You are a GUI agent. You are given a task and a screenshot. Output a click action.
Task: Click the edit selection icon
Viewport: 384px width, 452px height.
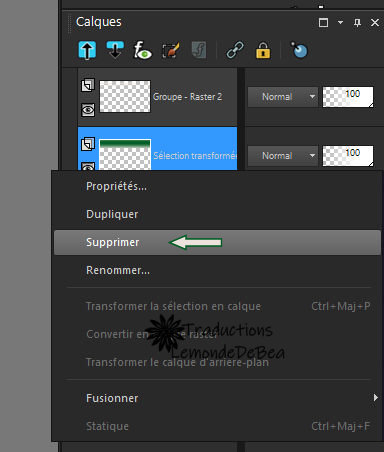[171, 50]
